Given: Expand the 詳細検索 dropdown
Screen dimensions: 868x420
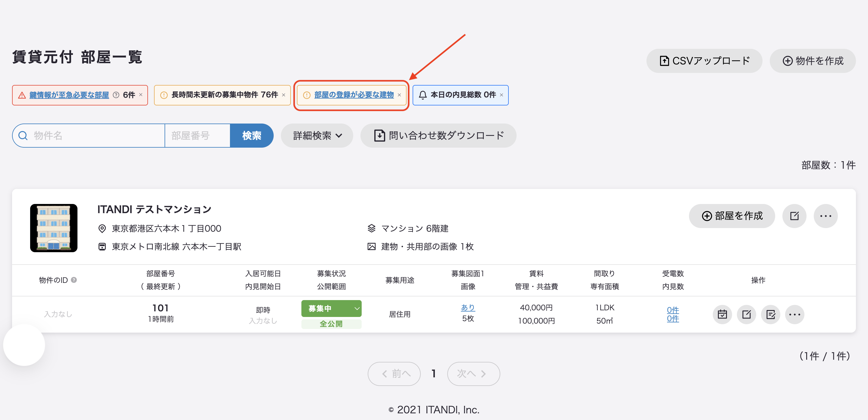Looking at the screenshot, I should point(317,135).
